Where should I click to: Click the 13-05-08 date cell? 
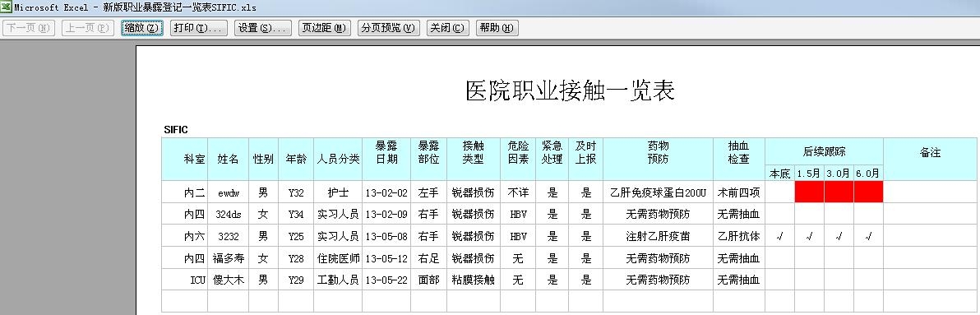(386, 236)
